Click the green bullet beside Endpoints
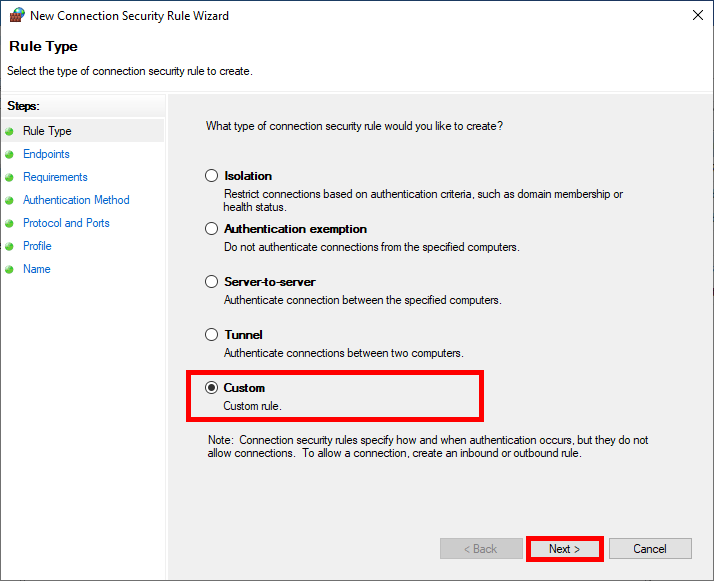The height and width of the screenshot is (581, 714). 9,154
